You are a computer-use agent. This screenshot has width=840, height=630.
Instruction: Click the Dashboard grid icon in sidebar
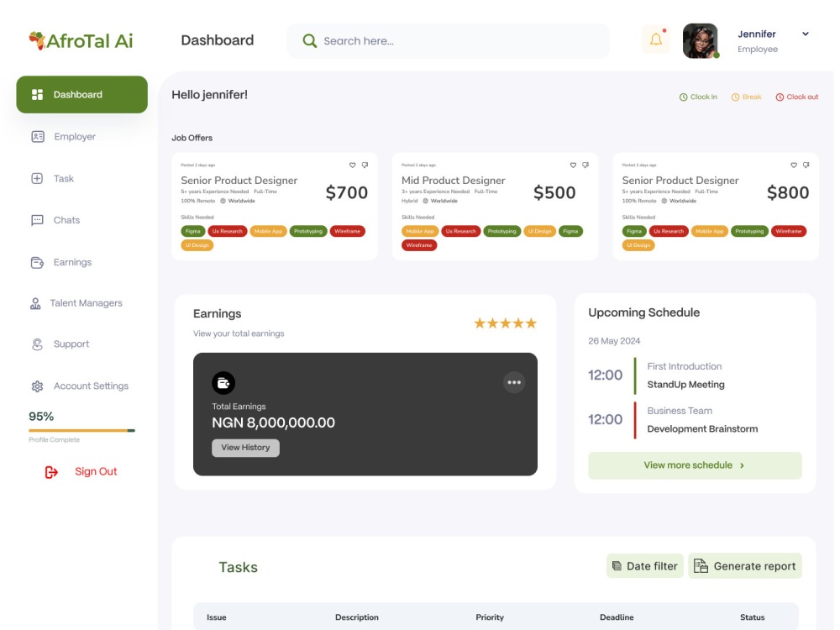point(38,94)
